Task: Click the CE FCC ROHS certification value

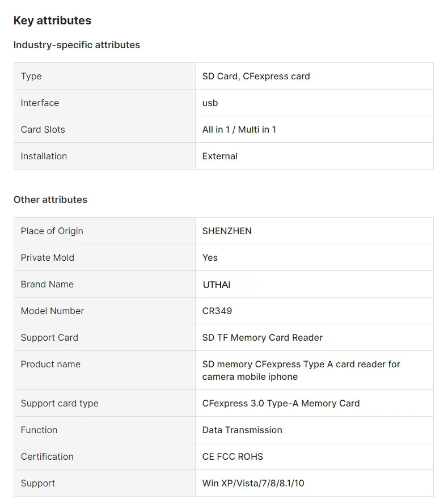Action: (233, 456)
